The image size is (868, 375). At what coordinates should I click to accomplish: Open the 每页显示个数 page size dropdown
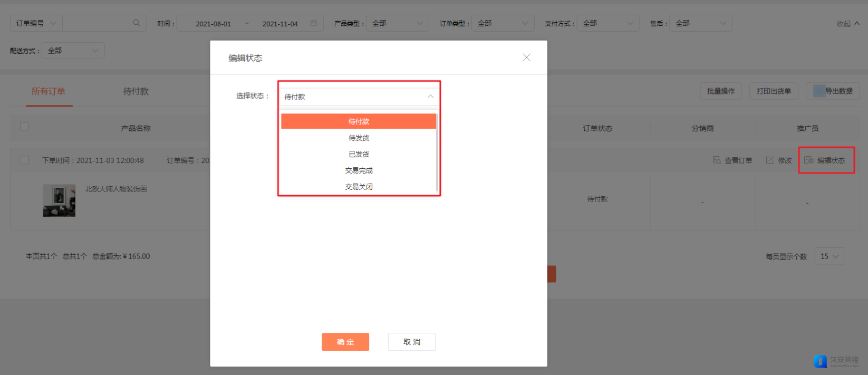(x=829, y=256)
